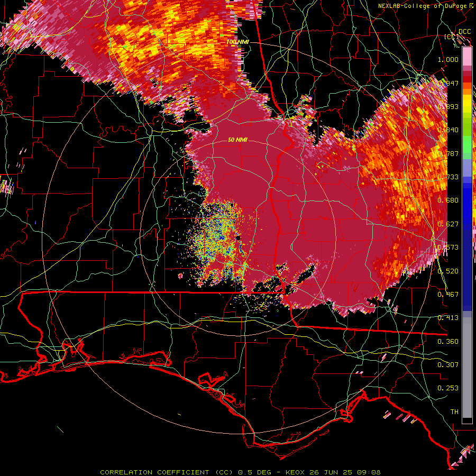The width and height of the screenshot is (476, 476).
Task: Click the 0.253 value on the color scale
Action: 448,388
